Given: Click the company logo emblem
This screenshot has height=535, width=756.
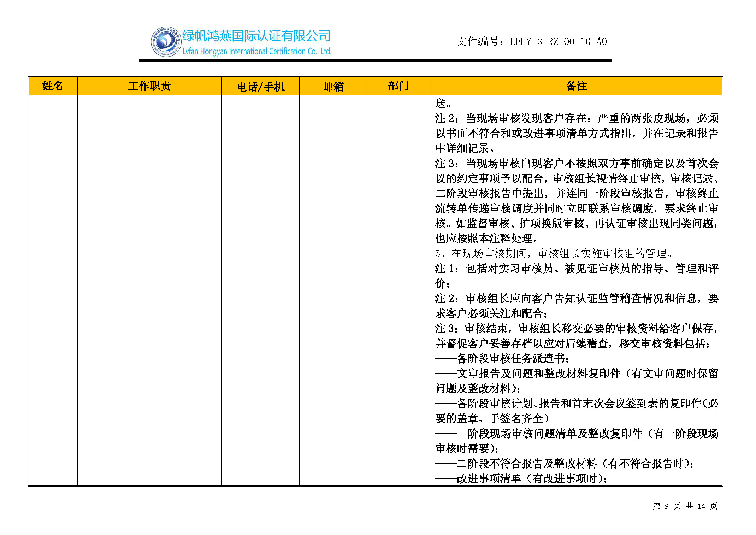Looking at the screenshot, I should pos(165,42).
